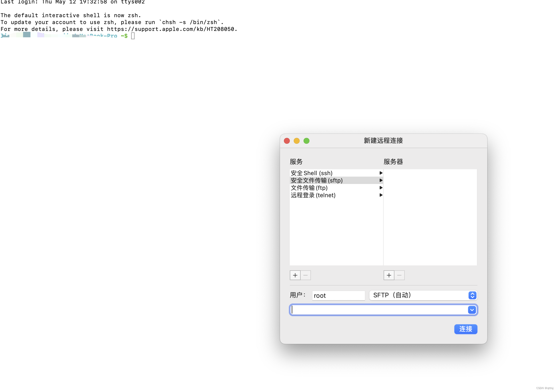This screenshot has width=557, height=392.
Task: Click the 用户 root input field
Action: [x=338, y=295]
